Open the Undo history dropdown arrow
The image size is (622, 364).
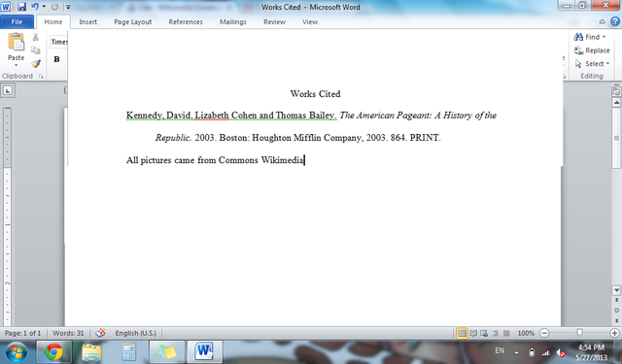44,7
